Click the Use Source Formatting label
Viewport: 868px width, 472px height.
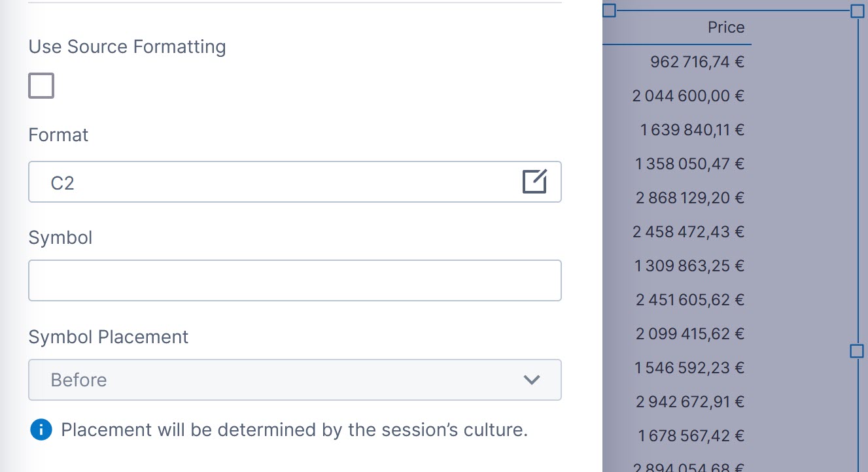coord(127,47)
